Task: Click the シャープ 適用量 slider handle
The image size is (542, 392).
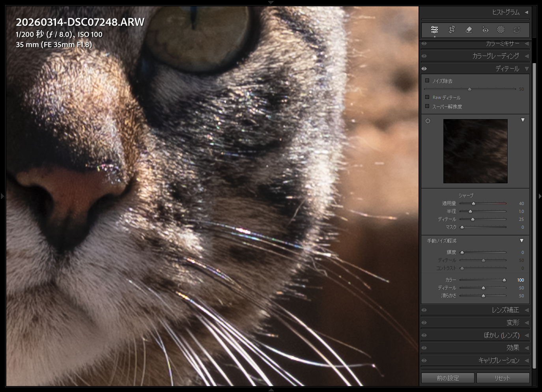Action: pos(474,203)
